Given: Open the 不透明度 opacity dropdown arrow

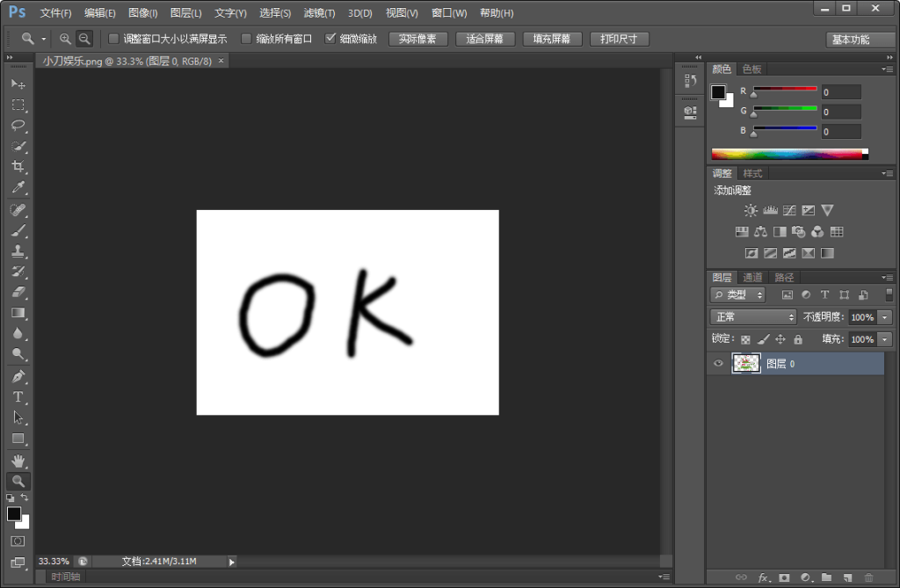Looking at the screenshot, I should (885, 316).
